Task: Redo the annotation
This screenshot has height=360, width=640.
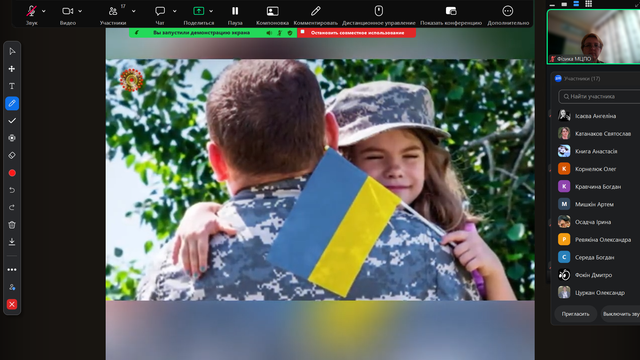Action: pos(12,208)
